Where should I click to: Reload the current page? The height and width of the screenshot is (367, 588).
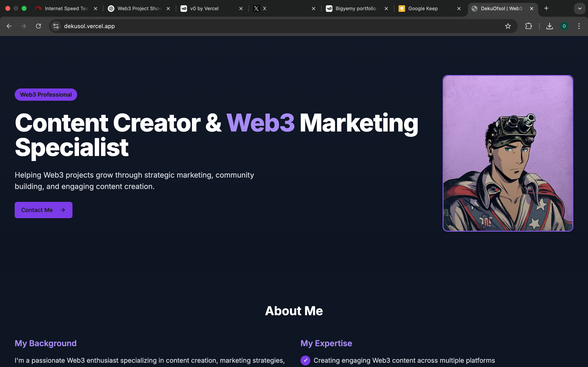tap(38, 26)
